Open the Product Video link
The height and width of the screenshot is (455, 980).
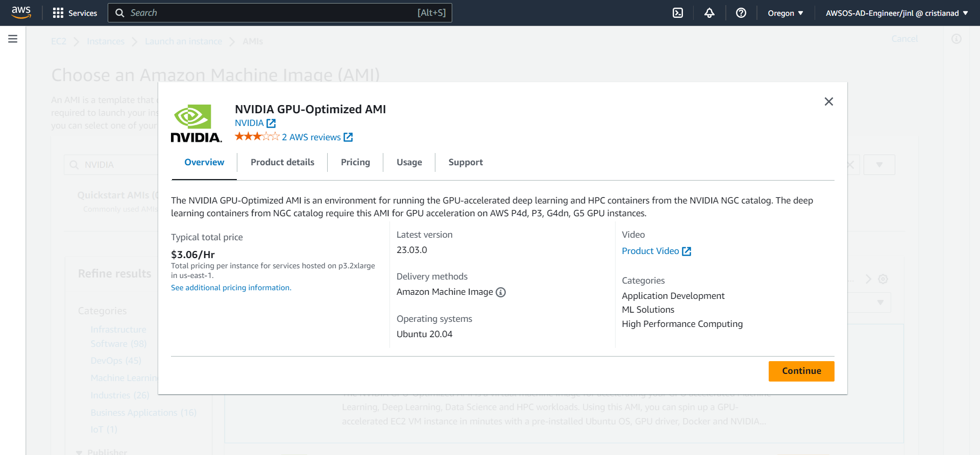point(656,251)
